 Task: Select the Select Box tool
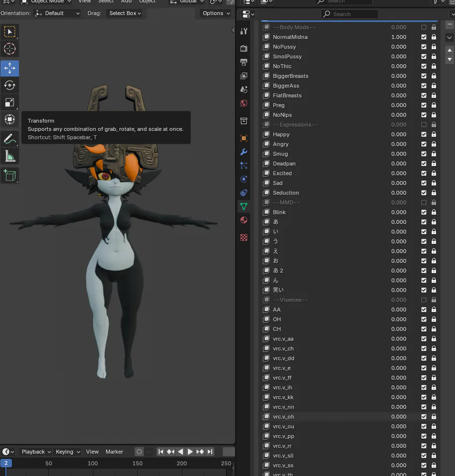click(10, 32)
